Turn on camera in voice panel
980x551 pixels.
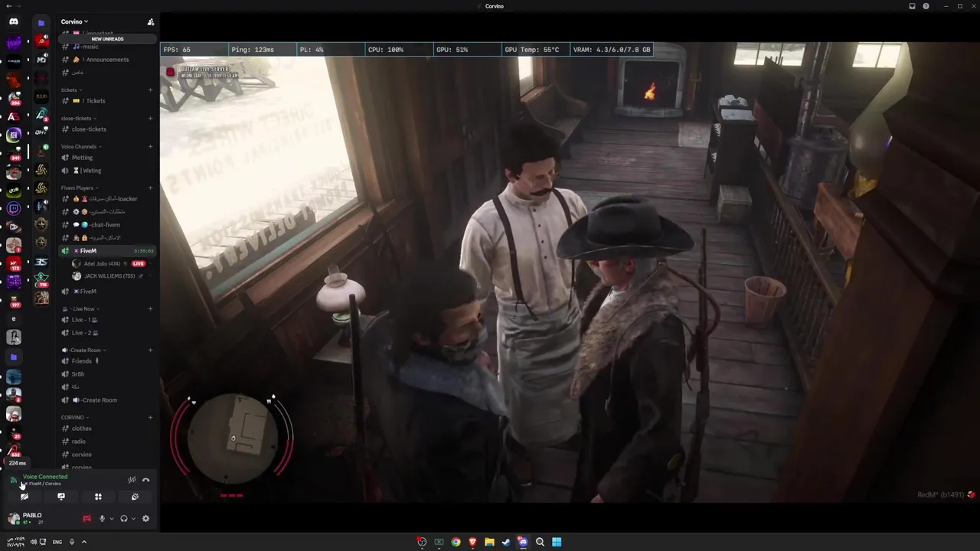(24, 497)
